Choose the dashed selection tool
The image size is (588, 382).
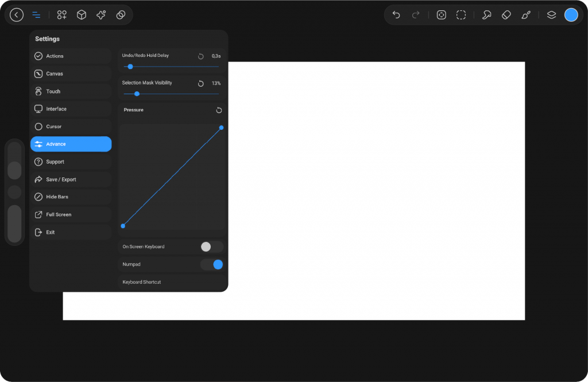point(461,15)
